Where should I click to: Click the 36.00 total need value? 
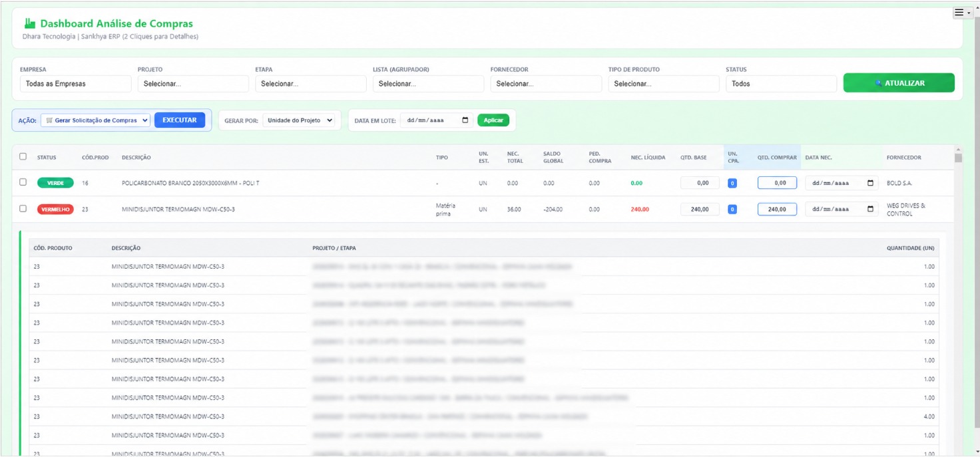tap(513, 209)
